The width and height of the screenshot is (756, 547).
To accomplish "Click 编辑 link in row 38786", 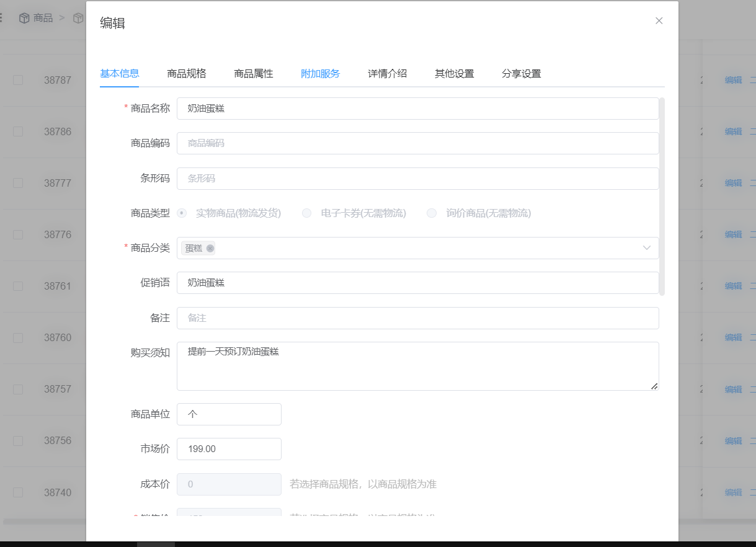I will [734, 131].
